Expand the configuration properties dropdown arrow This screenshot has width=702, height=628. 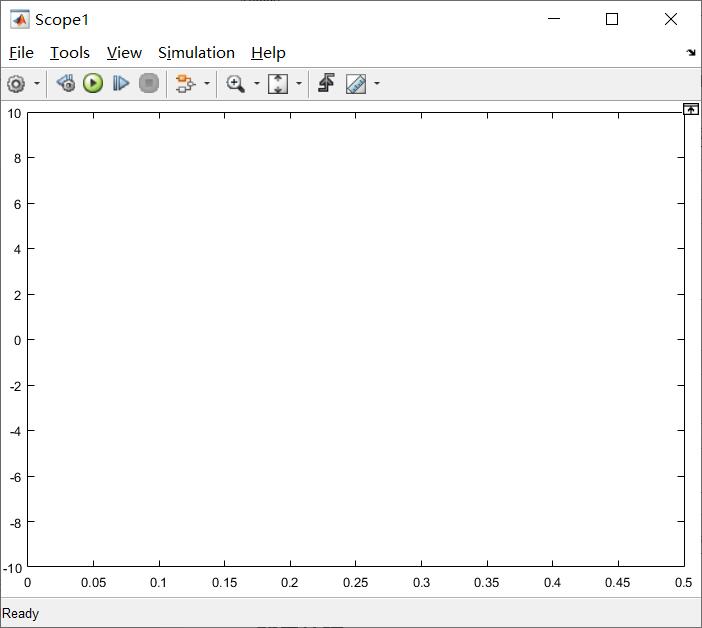coord(37,84)
